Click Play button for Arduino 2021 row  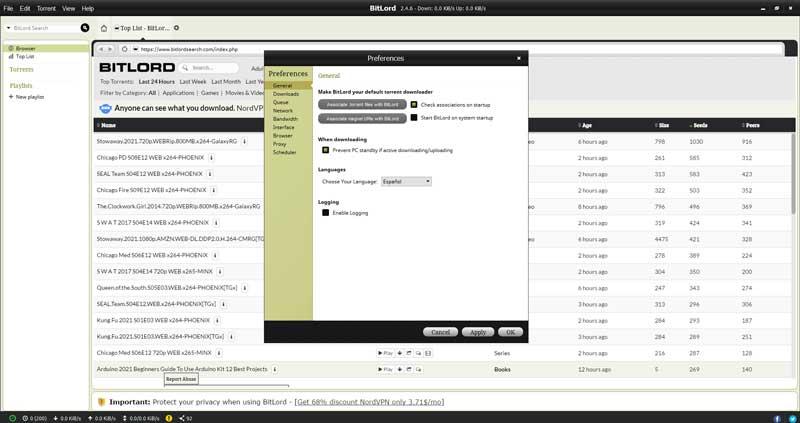[385, 369]
